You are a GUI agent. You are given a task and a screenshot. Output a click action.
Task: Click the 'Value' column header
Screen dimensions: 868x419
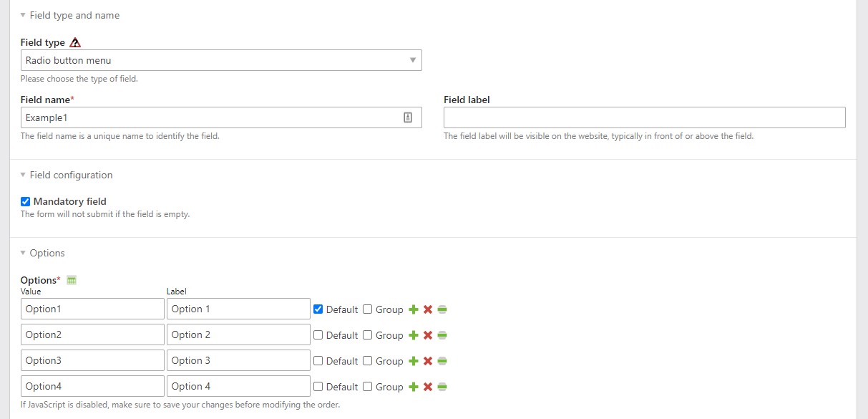pyautogui.click(x=31, y=292)
